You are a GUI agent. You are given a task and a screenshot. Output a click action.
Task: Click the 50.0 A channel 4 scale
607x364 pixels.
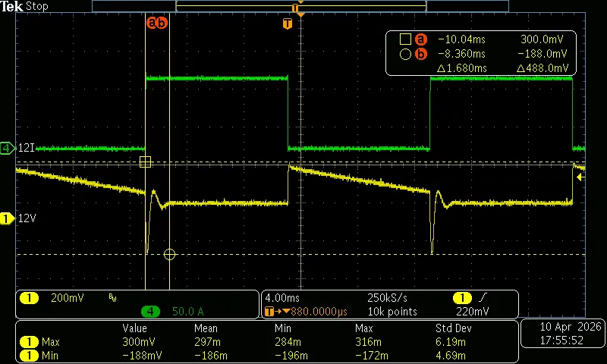coord(187,312)
